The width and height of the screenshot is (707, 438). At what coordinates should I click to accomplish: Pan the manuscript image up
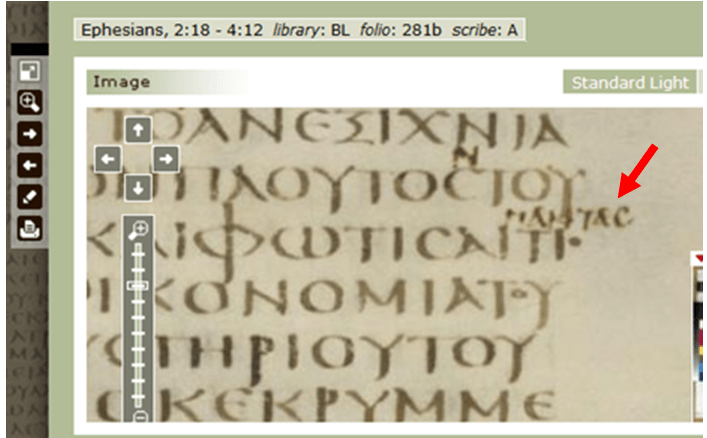[138, 128]
